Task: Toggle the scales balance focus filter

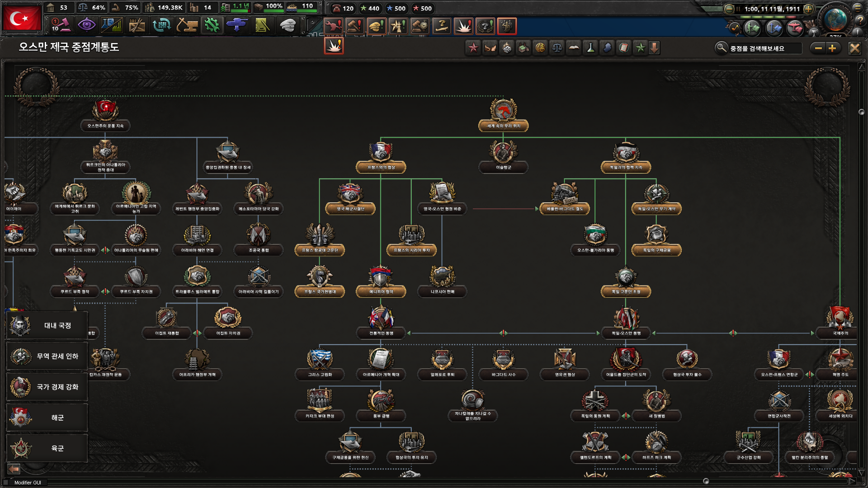Action: (x=557, y=48)
